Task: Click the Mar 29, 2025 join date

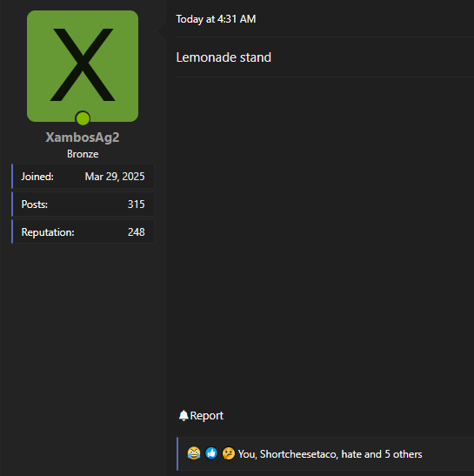Action: 115,177
